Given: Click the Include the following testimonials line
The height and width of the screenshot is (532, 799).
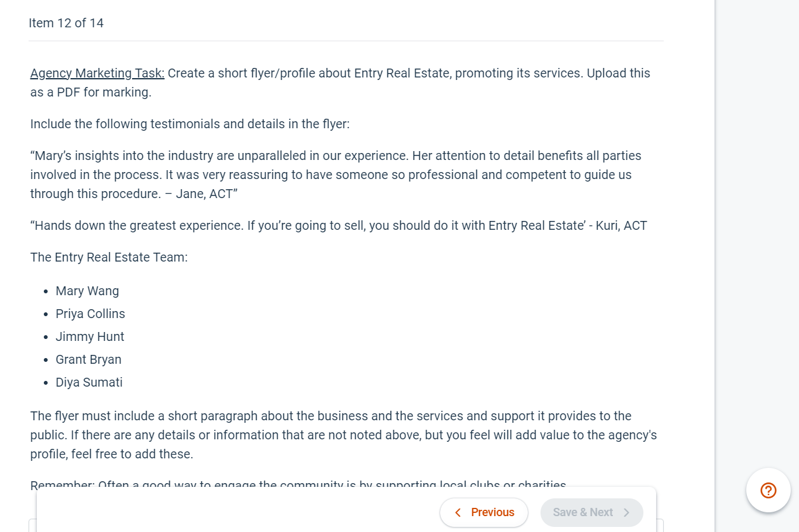Looking at the screenshot, I should [x=190, y=124].
